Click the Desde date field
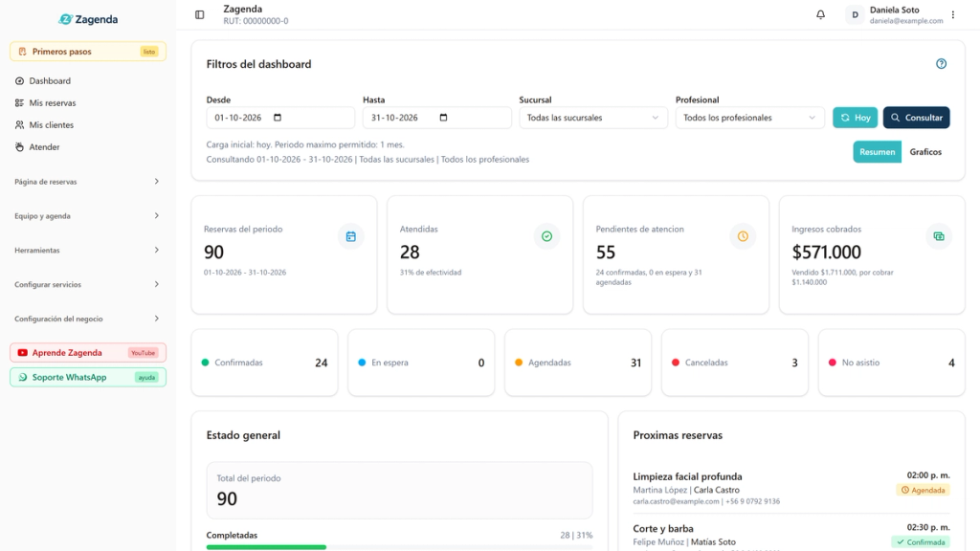The height and width of the screenshot is (551, 980). (280, 118)
